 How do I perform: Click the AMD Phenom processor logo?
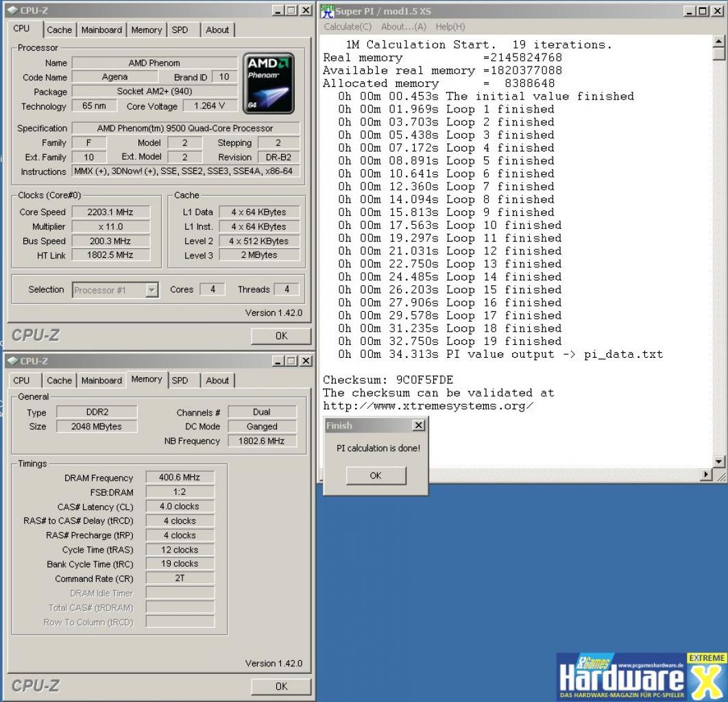268,84
